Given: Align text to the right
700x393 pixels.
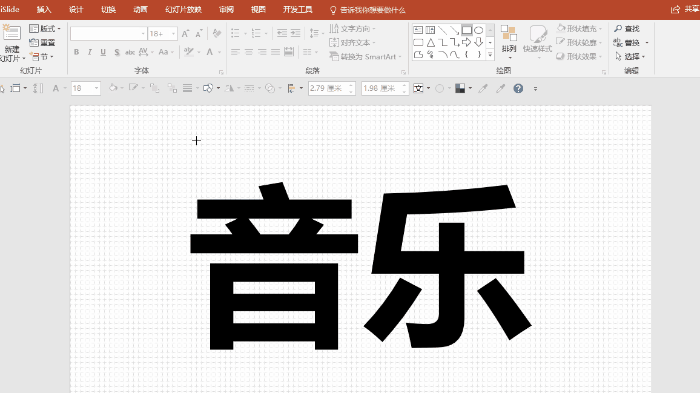Looking at the screenshot, I should click(262, 52).
